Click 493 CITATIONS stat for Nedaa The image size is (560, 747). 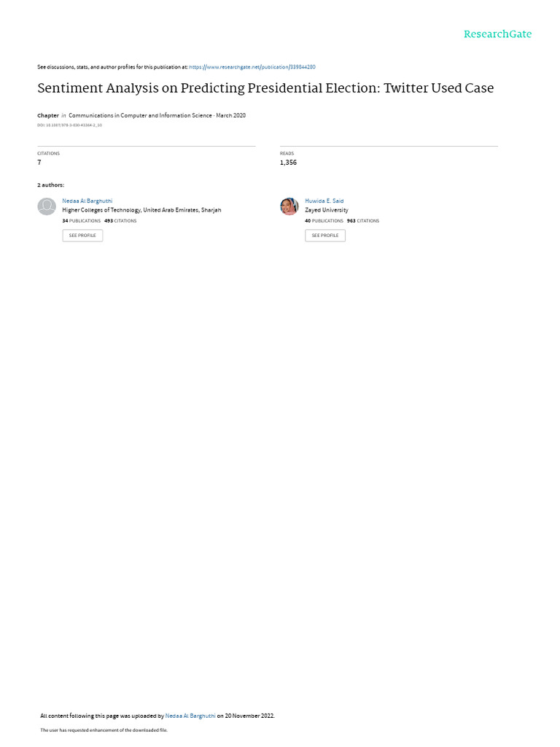click(120, 221)
